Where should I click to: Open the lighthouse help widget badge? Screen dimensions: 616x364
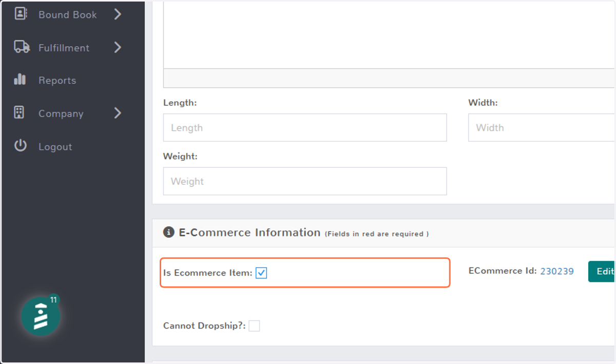(x=41, y=316)
